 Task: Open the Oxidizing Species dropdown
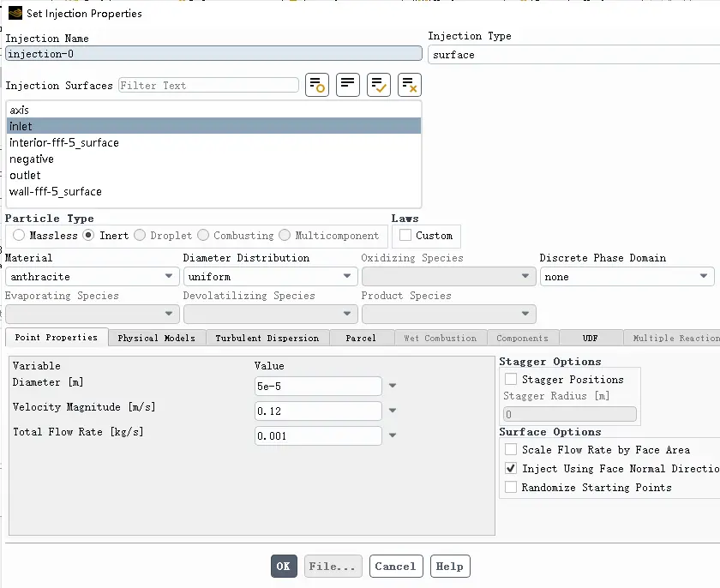448,276
